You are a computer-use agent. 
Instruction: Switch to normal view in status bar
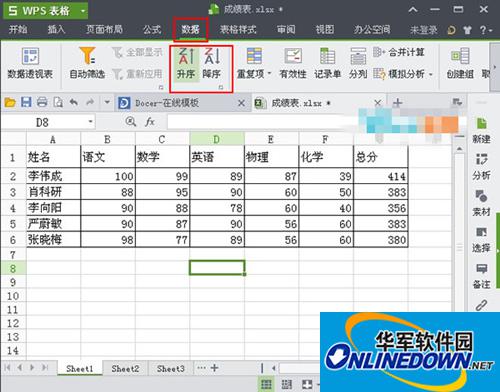[266, 384]
